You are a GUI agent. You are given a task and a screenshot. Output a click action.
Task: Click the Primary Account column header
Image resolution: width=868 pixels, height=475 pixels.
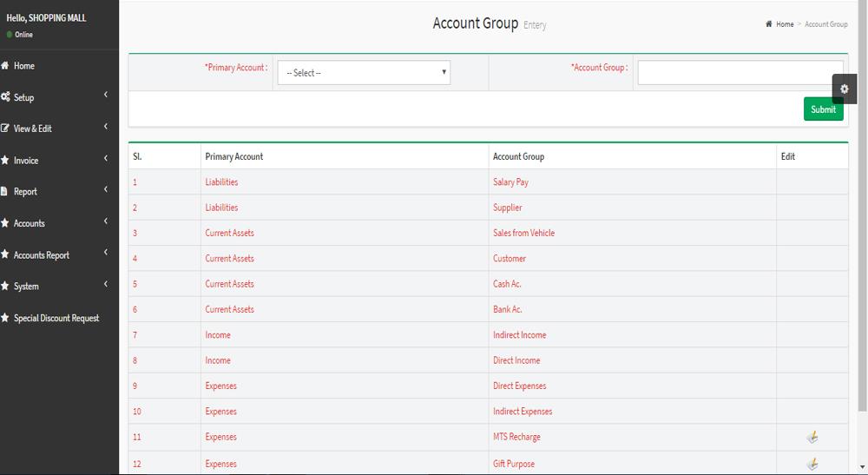point(345,156)
